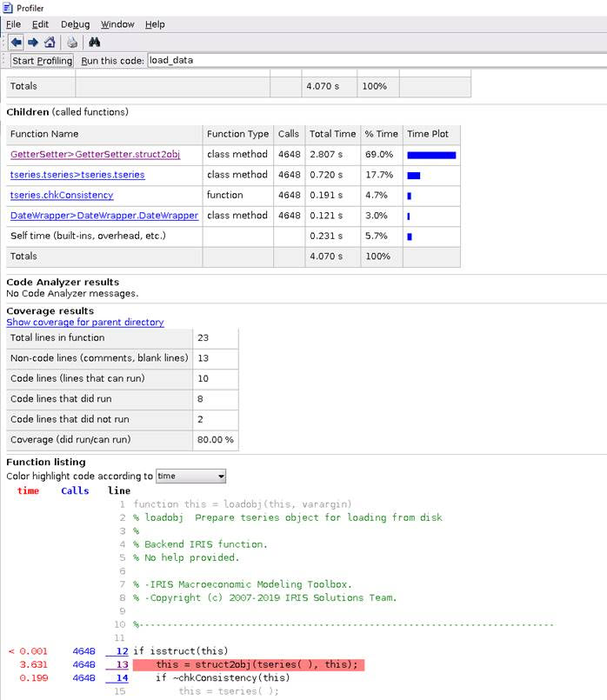Open DateWrapper.DateWrapper profile entry

(106, 216)
